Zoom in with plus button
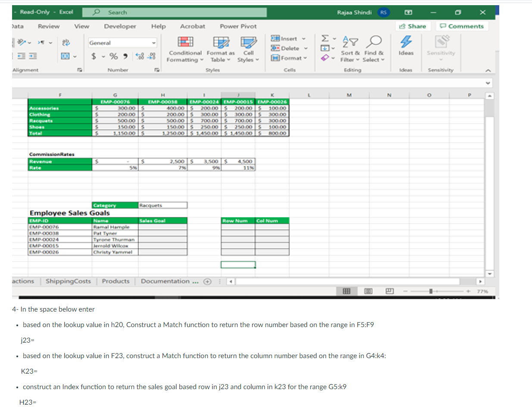 [468, 291]
